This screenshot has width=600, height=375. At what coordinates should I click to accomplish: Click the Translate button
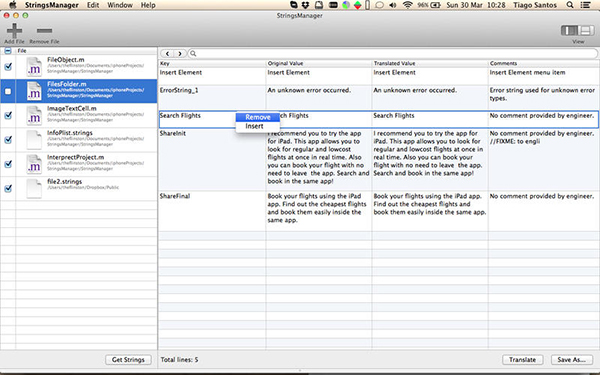523,359
